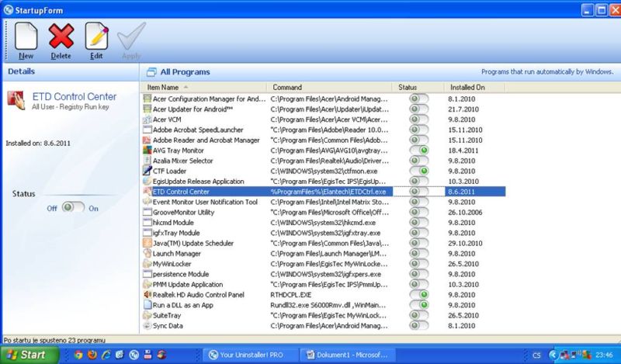Sort by the Command column header
The width and height of the screenshot is (621, 364).
329,87
